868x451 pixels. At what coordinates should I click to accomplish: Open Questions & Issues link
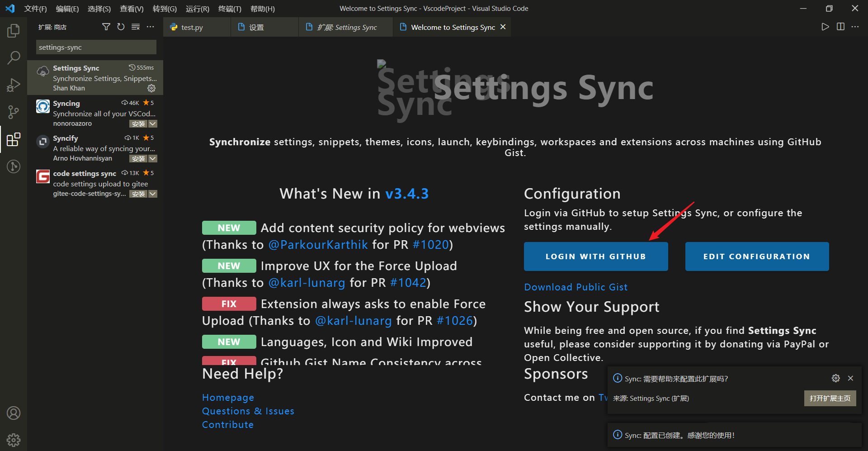[x=248, y=411]
